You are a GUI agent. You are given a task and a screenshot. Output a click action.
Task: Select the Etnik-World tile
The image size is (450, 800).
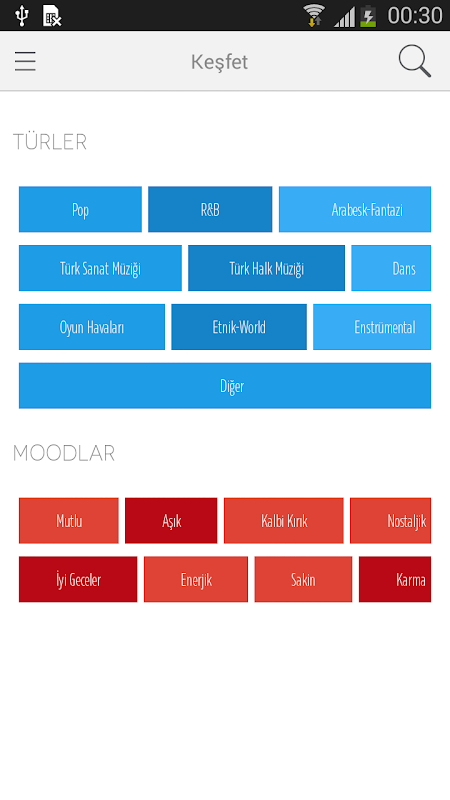239,327
